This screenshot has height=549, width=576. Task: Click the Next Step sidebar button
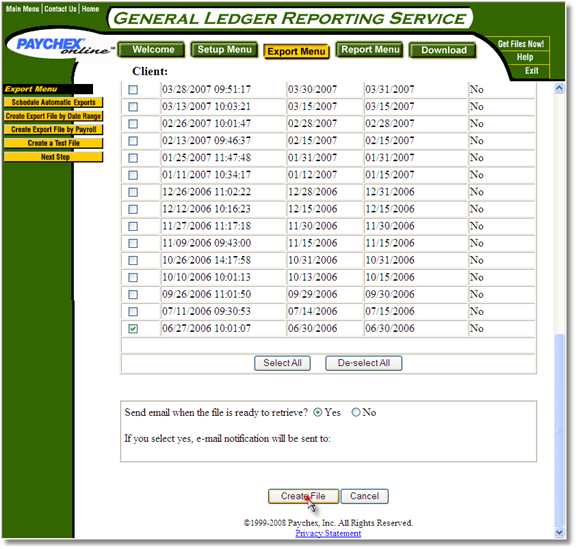(x=54, y=157)
